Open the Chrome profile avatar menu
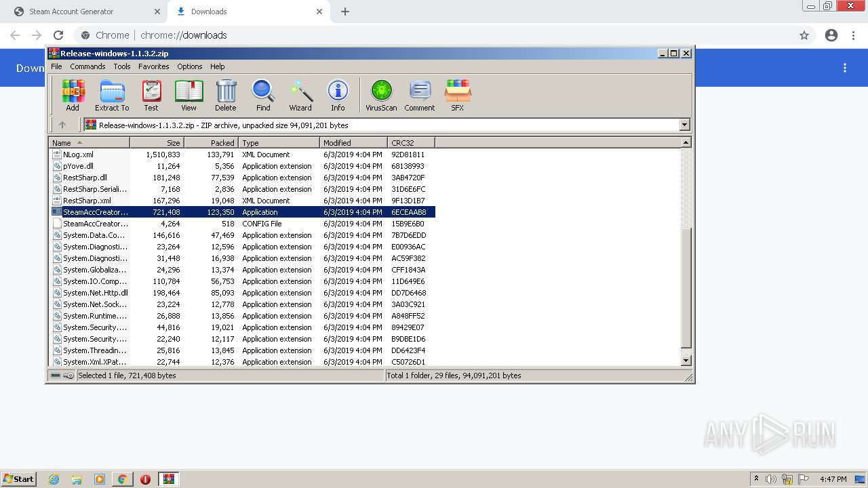The image size is (868, 488). [831, 35]
